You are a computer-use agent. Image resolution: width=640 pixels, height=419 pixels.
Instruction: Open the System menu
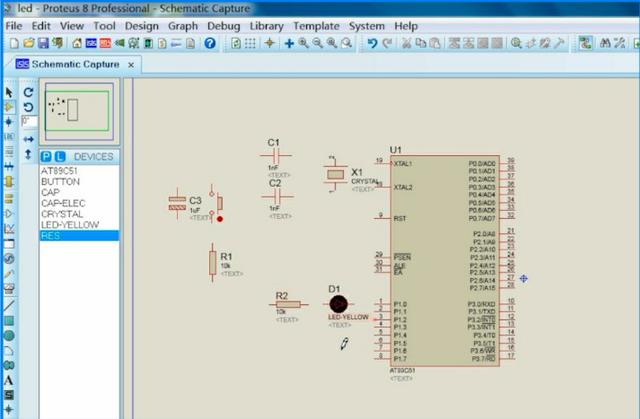coord(367,26)
